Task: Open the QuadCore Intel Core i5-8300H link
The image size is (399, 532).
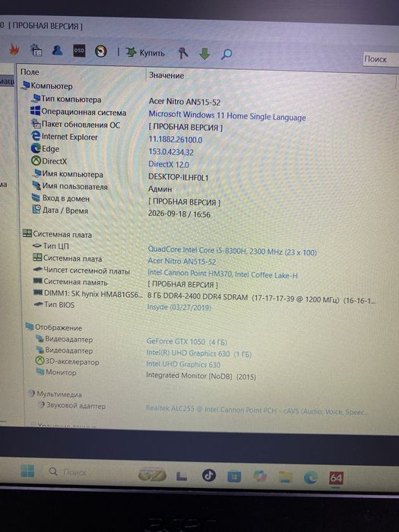Action: click(x=232, y=251)
